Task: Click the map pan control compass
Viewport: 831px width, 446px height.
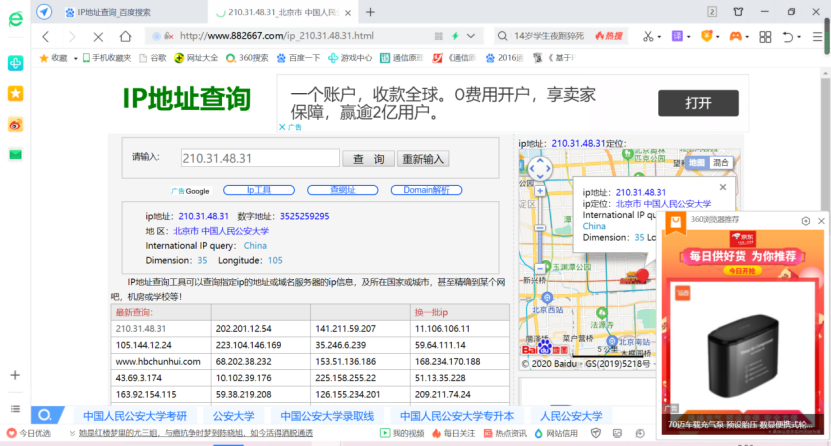Action: (540, 169)
